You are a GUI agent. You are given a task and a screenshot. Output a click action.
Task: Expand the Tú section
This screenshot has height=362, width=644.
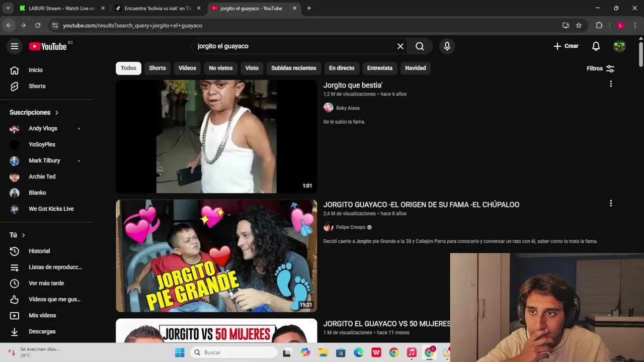point(17,235)
